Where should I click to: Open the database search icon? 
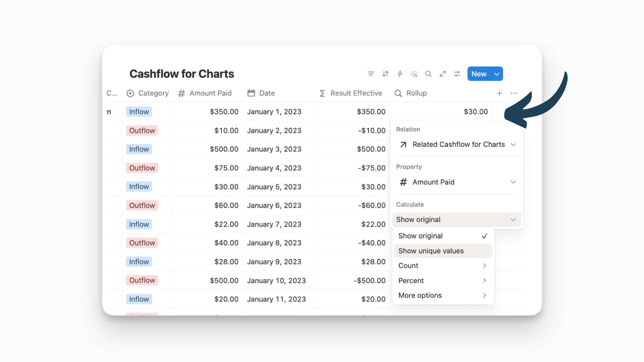[x=428, y=74]
